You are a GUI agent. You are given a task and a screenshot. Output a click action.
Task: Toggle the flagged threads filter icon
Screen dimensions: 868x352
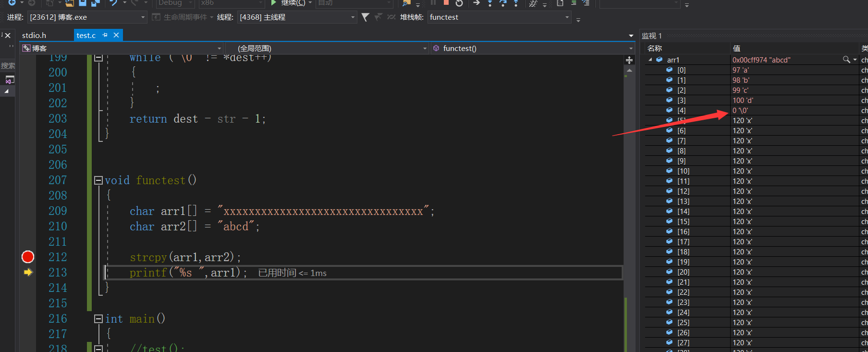(366, 17)
